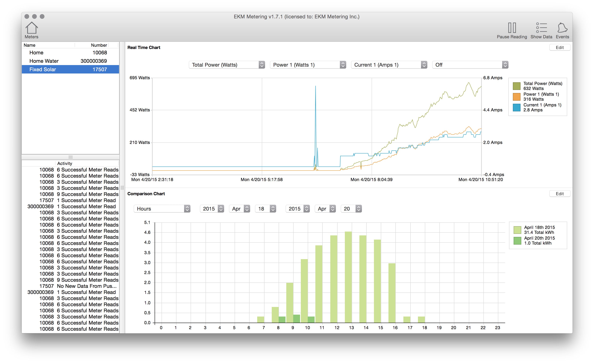594x364 pixels.
Task: Click the orange Power 1 legend swatch
Action: [x=516, y=97]
